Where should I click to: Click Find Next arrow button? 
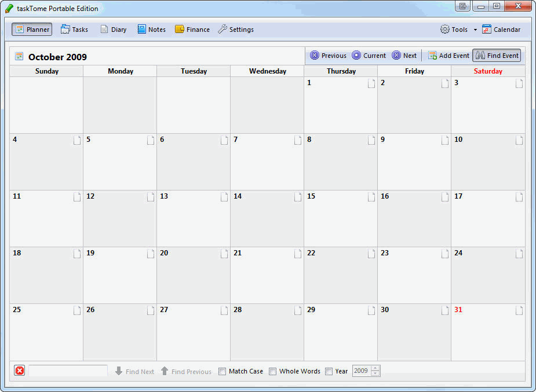point(134,371)
